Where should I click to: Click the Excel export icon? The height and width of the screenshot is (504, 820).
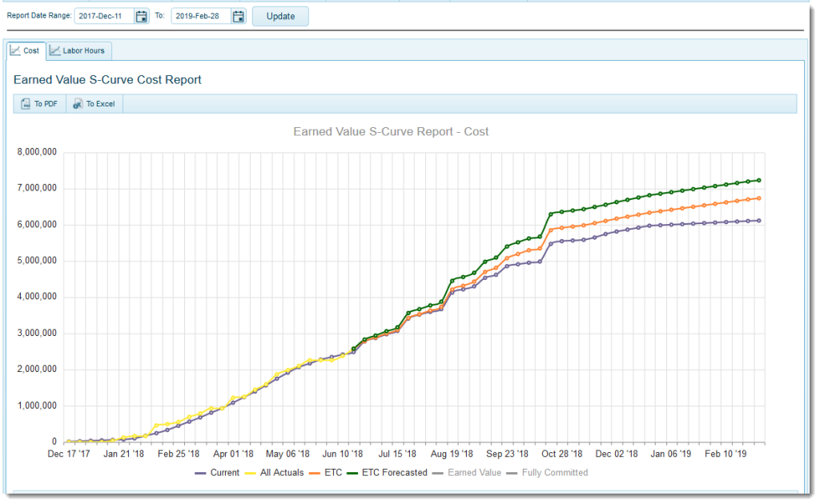[77, 103]
